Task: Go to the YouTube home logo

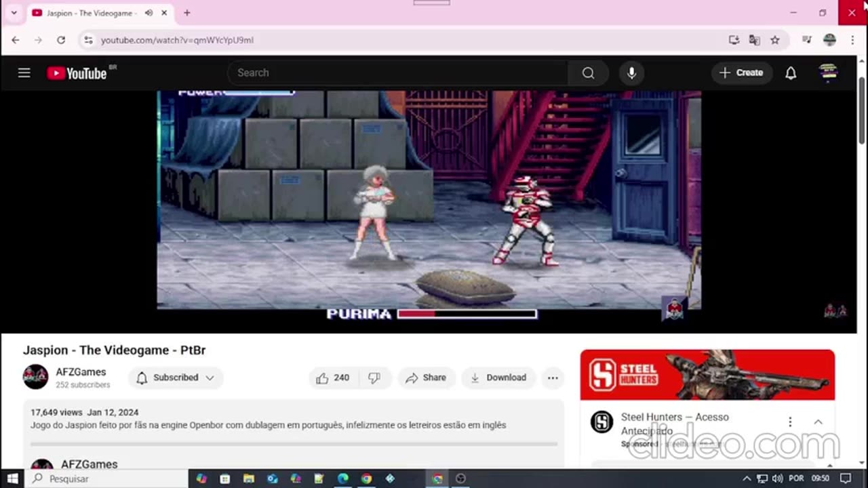Action: tap(77, 73)
